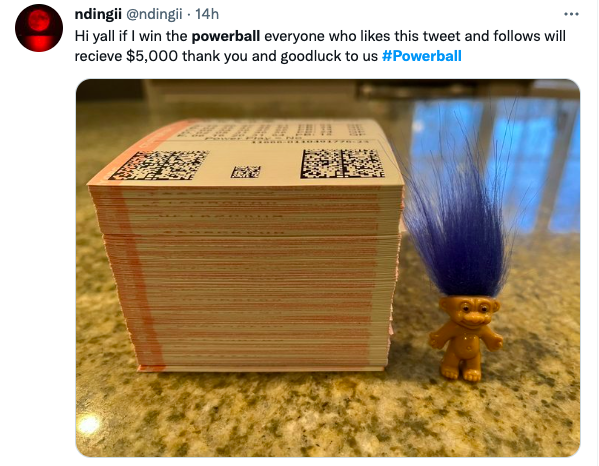Screen dimensions: 599x466
Task: Click the $5,000 amount in the tweet text
Action: [152, 56]
